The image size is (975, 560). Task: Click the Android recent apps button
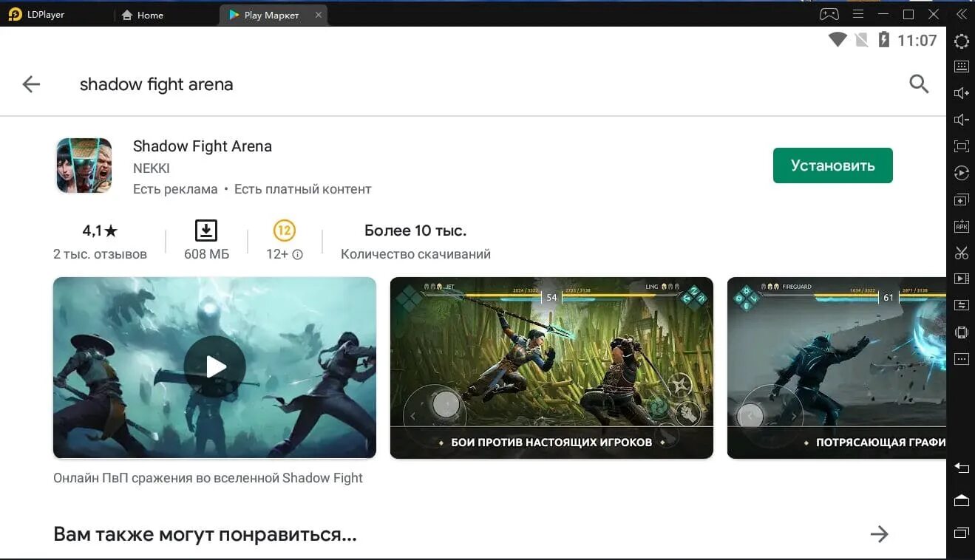point(961,533)
